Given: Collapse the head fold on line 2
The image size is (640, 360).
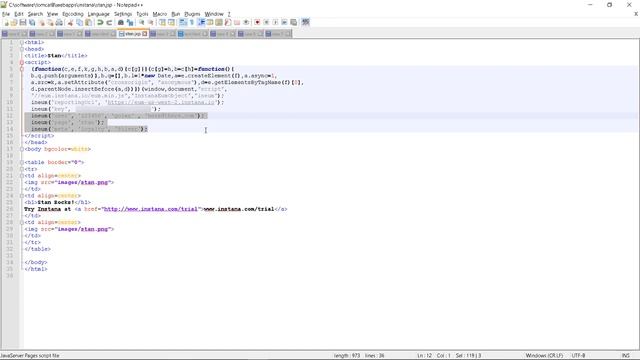Looking at the screenshot, I should coord(22,49).
